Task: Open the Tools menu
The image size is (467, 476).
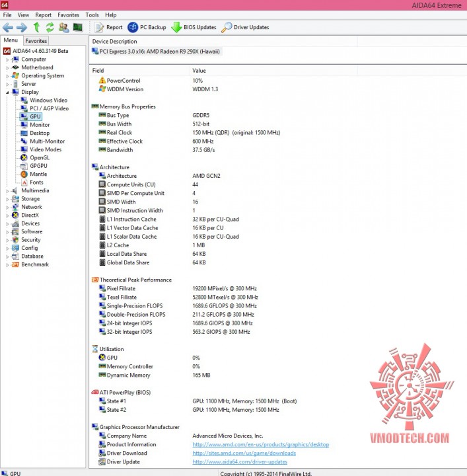Action: tap(92, 15)
